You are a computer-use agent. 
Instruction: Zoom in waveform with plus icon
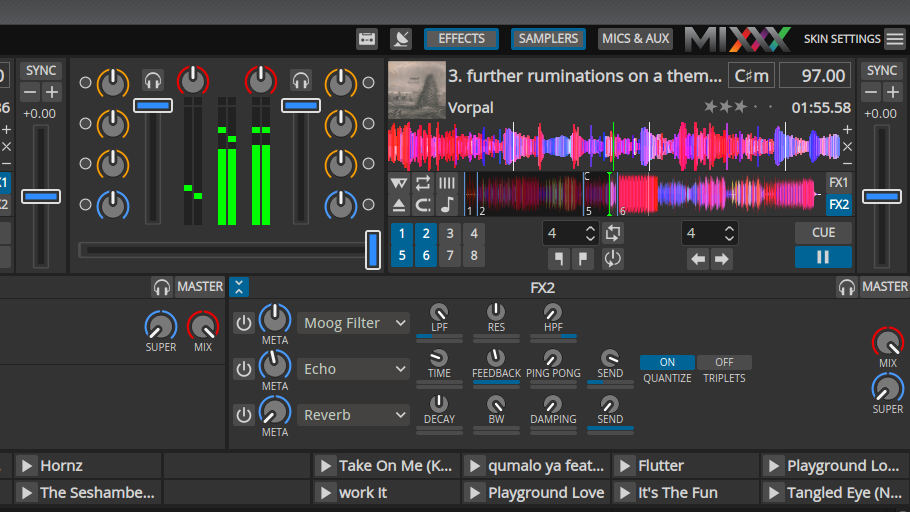[x=847, y=129]
